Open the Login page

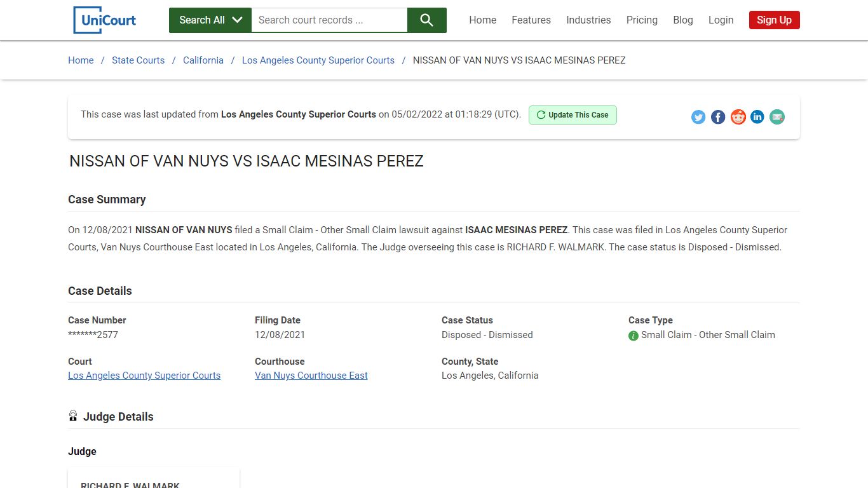coord(721,20)
